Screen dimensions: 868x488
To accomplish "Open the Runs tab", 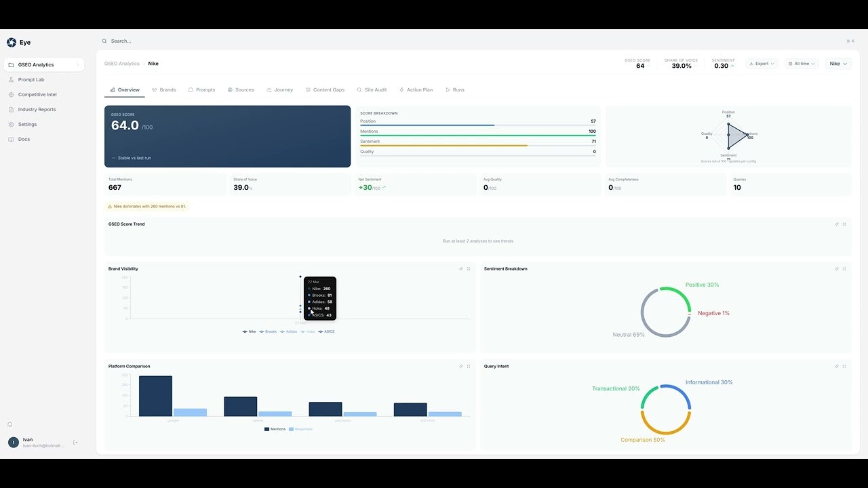I will tap(455, 90).
